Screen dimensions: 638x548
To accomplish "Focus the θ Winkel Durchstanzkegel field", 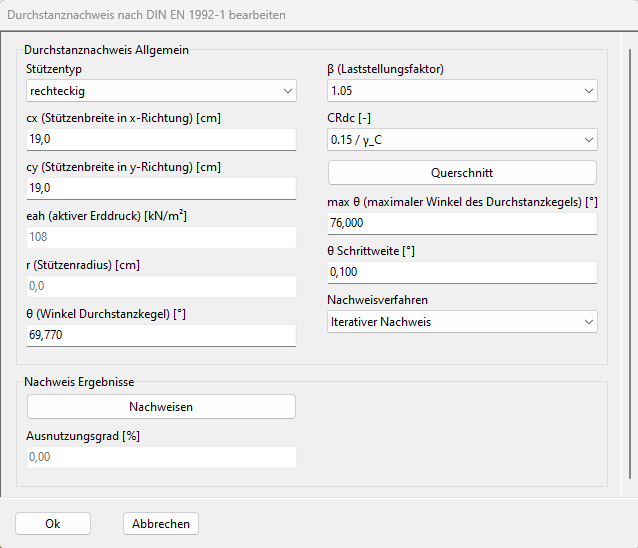I will 161,335.
